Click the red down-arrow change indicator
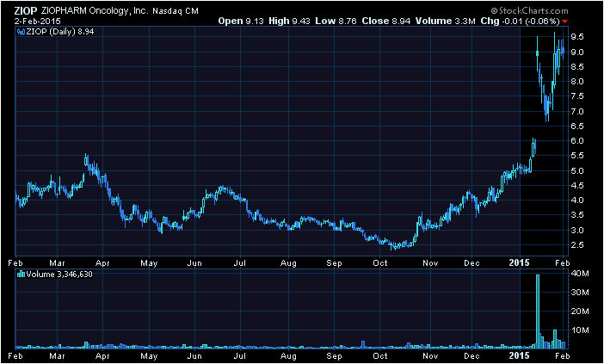 tap(564, 22)
